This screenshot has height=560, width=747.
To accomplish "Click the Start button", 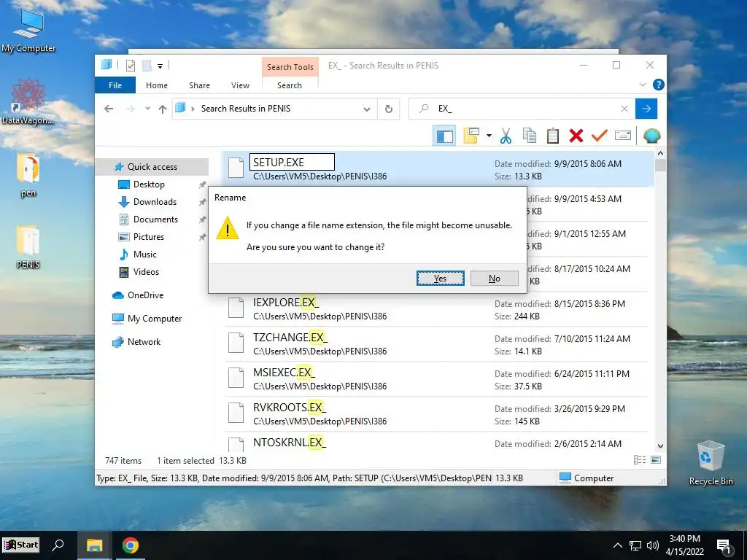I will tap(21, 545).
